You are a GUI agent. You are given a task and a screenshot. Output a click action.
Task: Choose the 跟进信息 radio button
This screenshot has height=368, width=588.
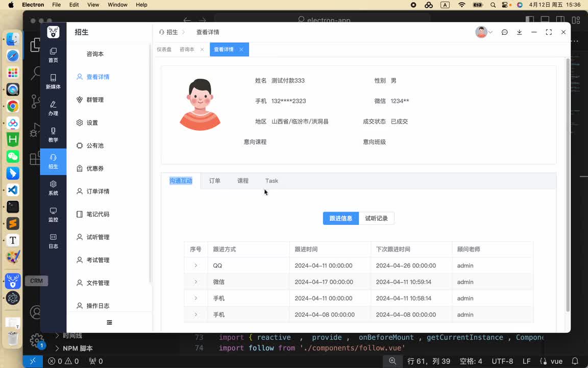click(341, 219)
